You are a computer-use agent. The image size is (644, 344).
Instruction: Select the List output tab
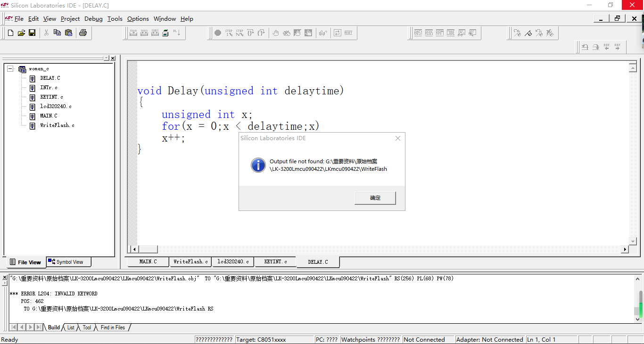tap(71, 327)
